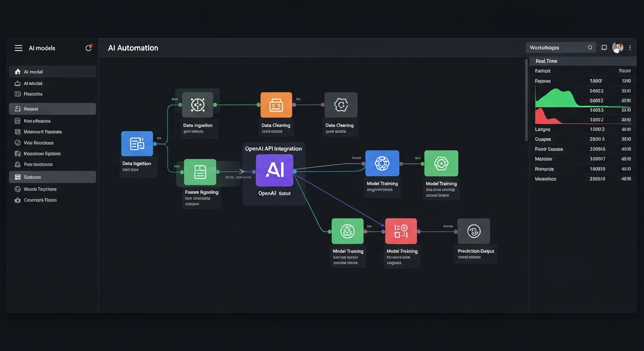Click the user avatar profile button
This screenshot has width=644, height=351.
pyautogui.click(x=617, y=47)
